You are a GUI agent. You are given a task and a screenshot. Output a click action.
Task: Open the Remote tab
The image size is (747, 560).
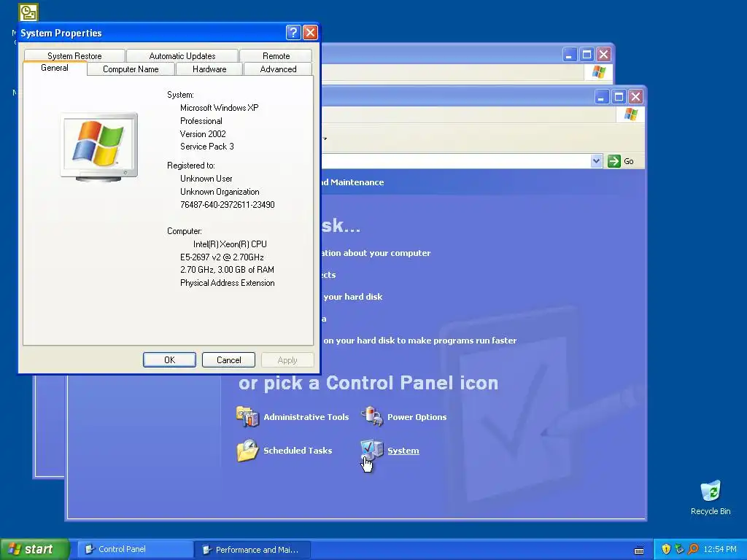[x=276, y=55]
